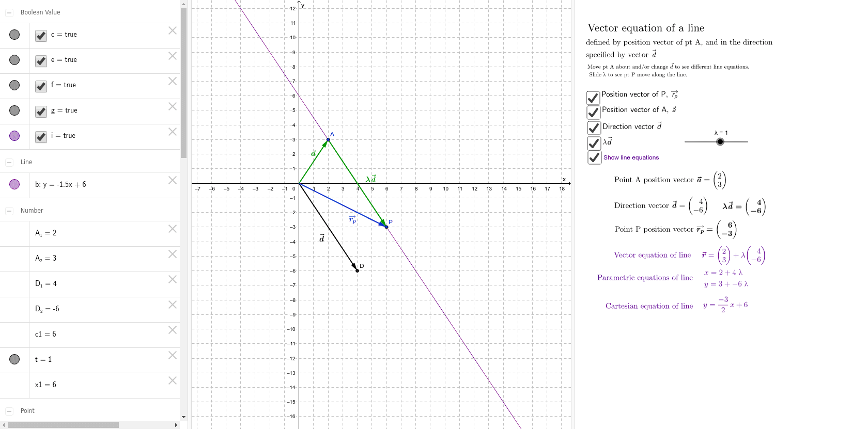Toggle purple visibility circle for line b
868x430 pixels.
[14, 184]
